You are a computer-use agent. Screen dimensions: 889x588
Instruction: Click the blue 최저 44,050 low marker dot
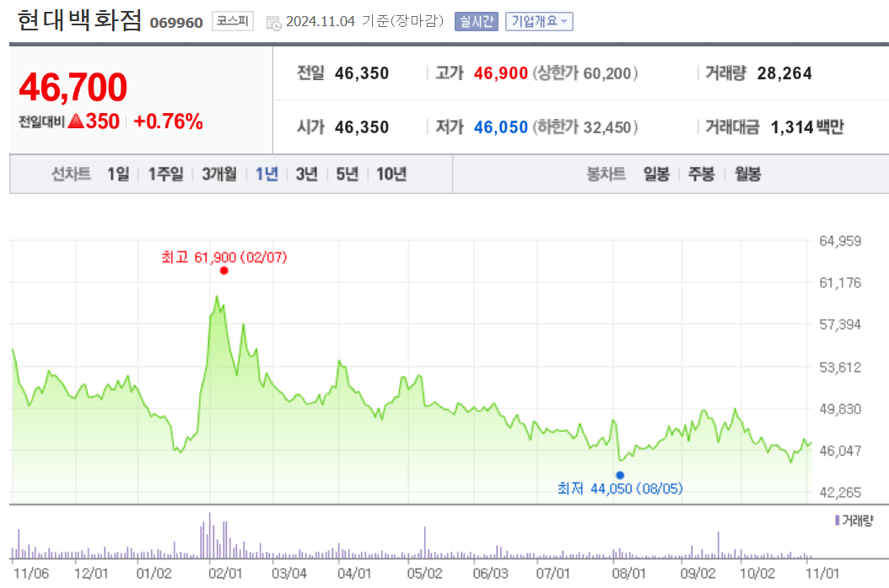coord(620,475)
